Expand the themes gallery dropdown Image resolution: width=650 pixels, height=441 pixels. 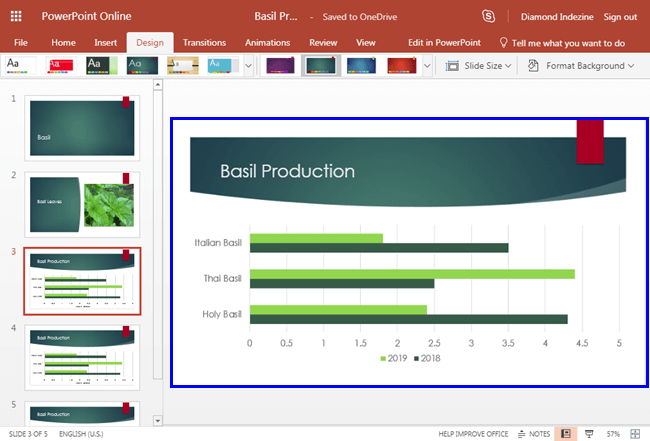248,66
